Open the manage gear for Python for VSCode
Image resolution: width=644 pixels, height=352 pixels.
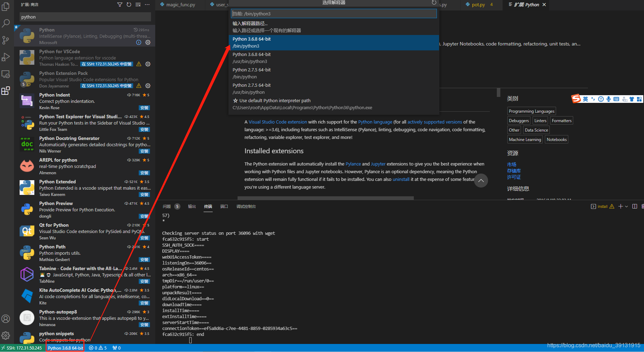pos(148,64)
